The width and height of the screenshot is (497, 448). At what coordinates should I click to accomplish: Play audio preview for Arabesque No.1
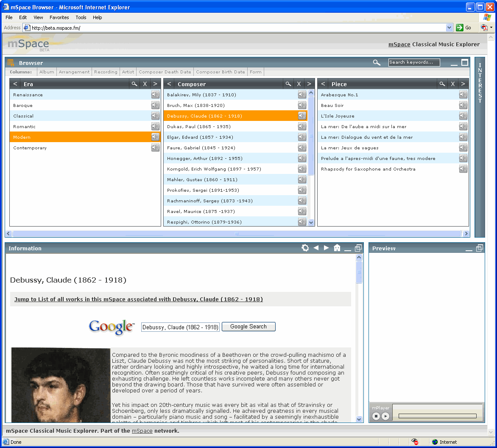pyautogui.click(x=463, y=95)
